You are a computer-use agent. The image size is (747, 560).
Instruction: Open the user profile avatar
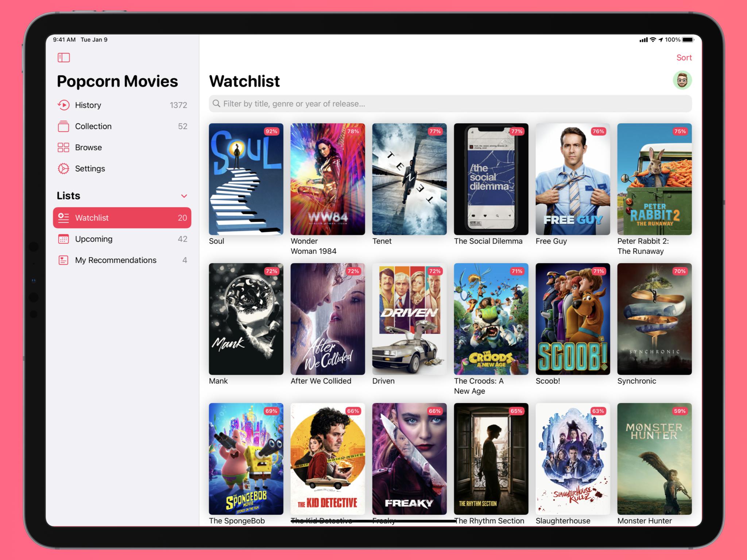(682, 80)
